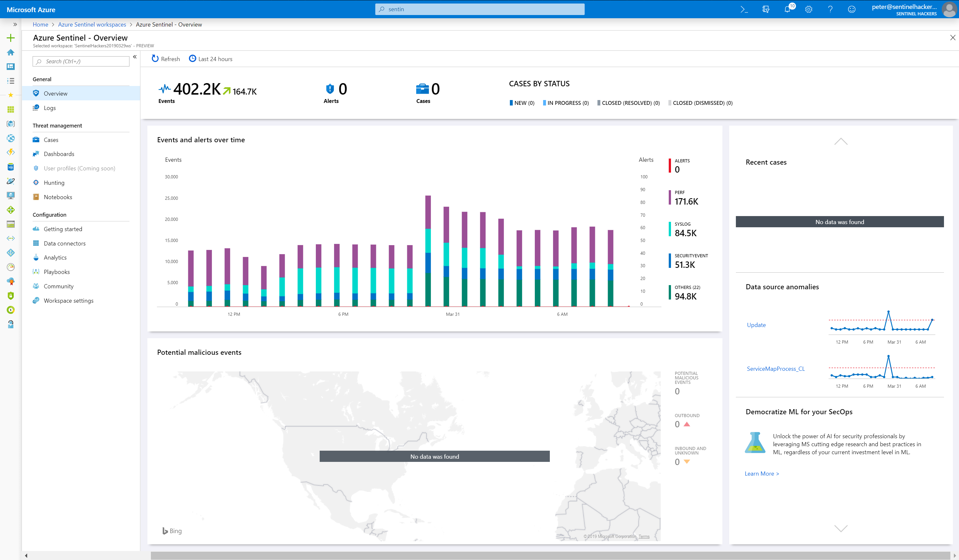Select the SQL databases icon in left rail

[10, 167]
